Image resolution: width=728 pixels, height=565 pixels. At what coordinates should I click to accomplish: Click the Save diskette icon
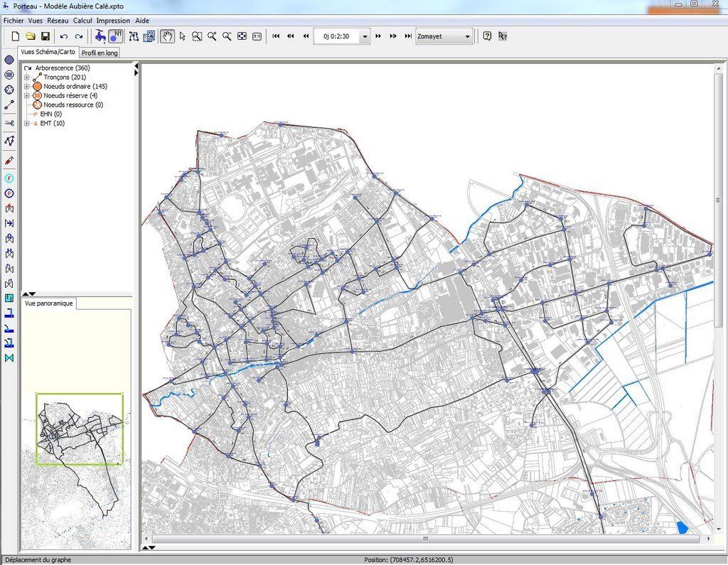45,36
